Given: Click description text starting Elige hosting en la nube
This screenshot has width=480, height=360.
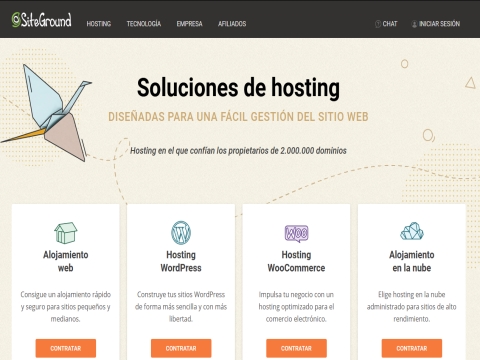Looking at the screenshot, I should [412, 307].
